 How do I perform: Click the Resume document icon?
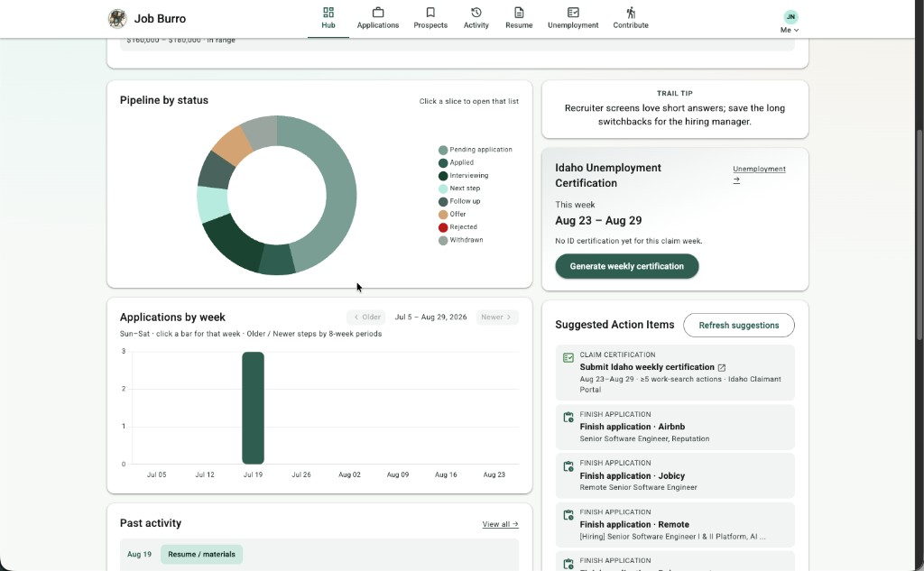tap(519, 13)
